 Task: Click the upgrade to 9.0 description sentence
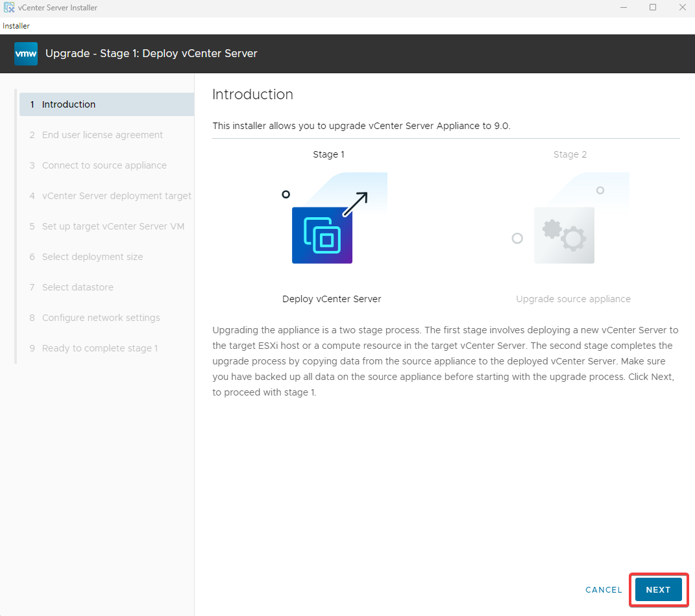(x=361, y=126)
